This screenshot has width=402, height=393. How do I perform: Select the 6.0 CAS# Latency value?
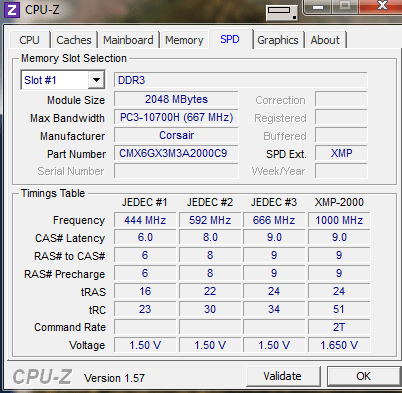click(145, 237)
